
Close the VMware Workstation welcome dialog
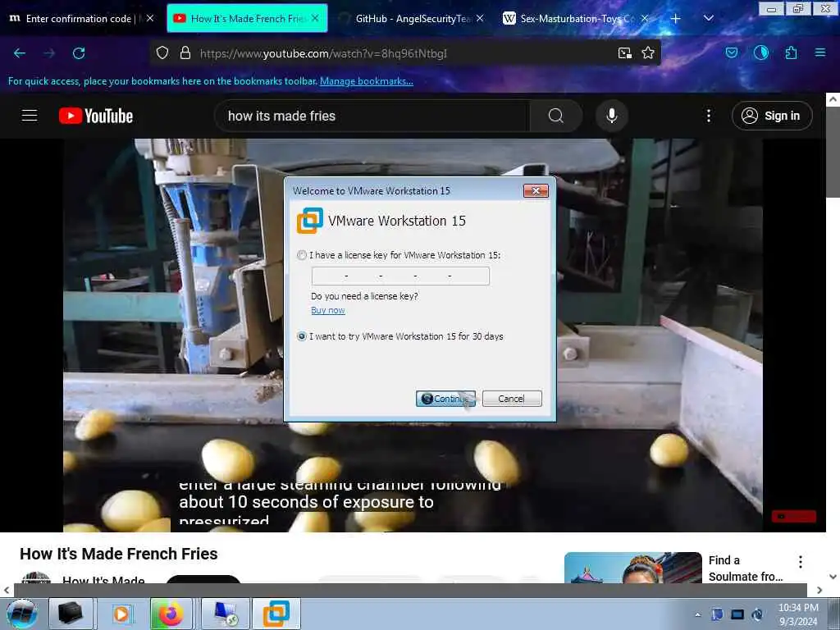(535, 190)
